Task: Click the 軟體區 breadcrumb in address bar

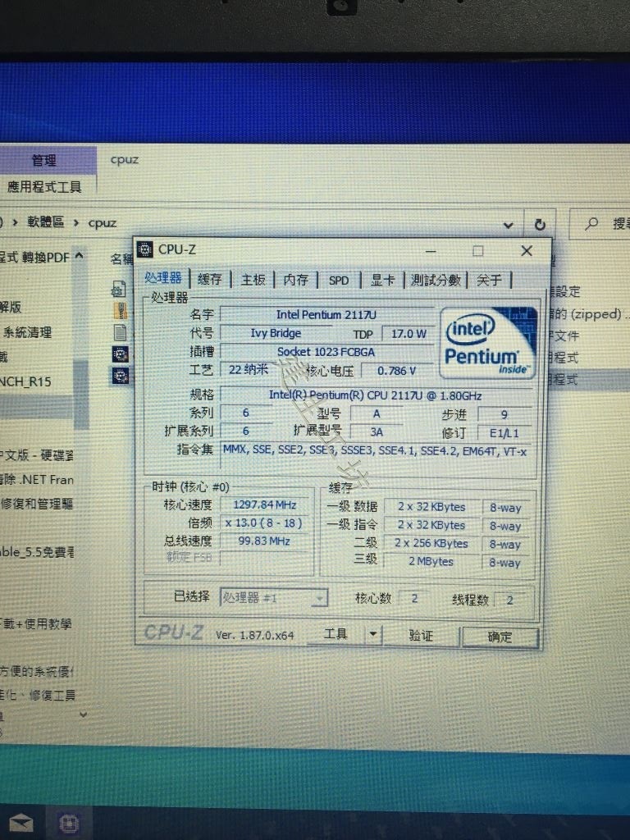Action: 46,221
